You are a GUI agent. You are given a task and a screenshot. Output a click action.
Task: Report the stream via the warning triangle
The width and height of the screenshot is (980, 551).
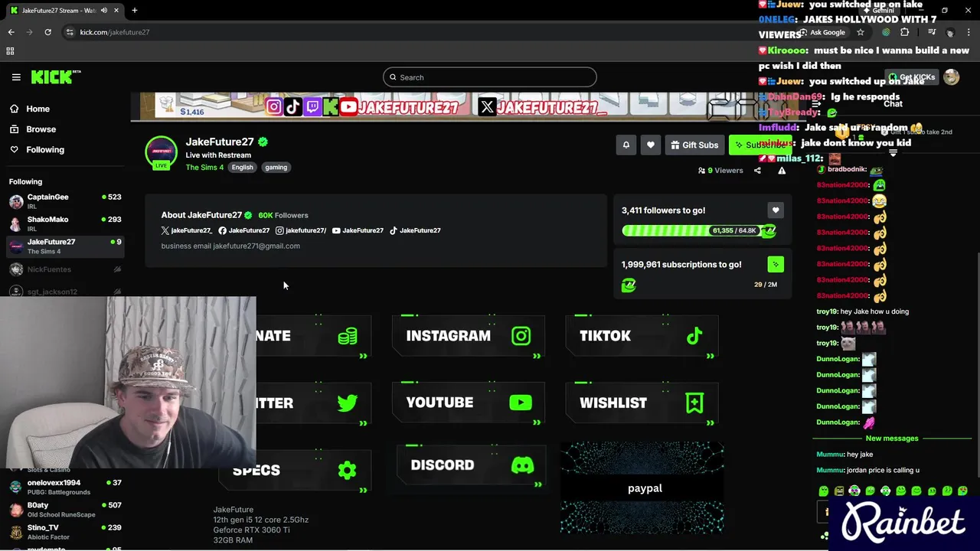tap(782, 171)
